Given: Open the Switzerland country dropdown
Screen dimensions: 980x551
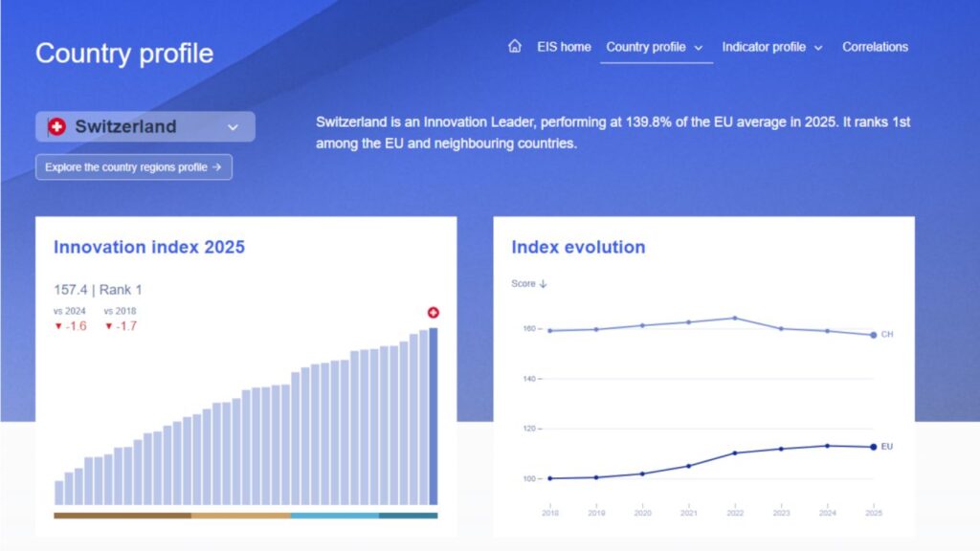Looking at the screenshot, I should click(x=233, y=126).
